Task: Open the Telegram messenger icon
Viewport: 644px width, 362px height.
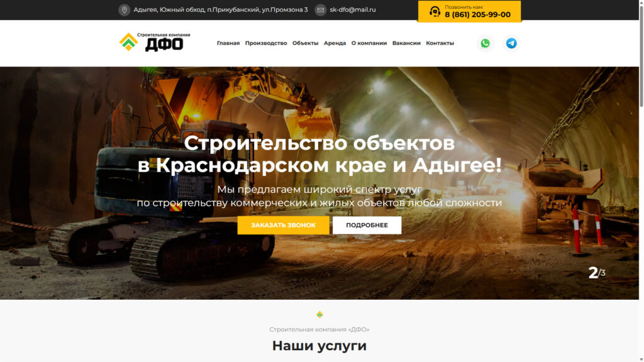Action: click(511, 43)
